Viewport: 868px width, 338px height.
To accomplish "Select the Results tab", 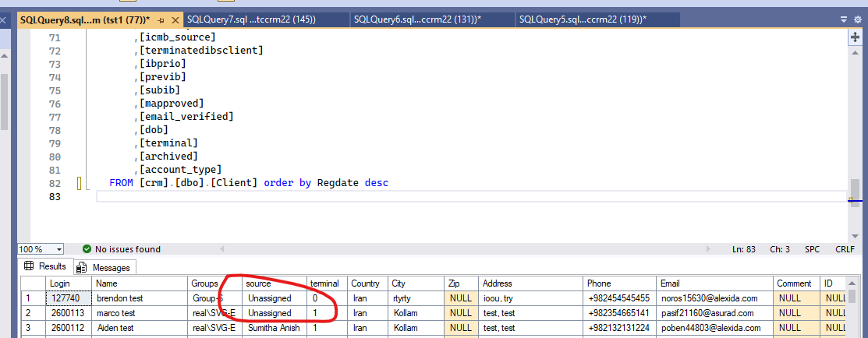I will [45, 266].
